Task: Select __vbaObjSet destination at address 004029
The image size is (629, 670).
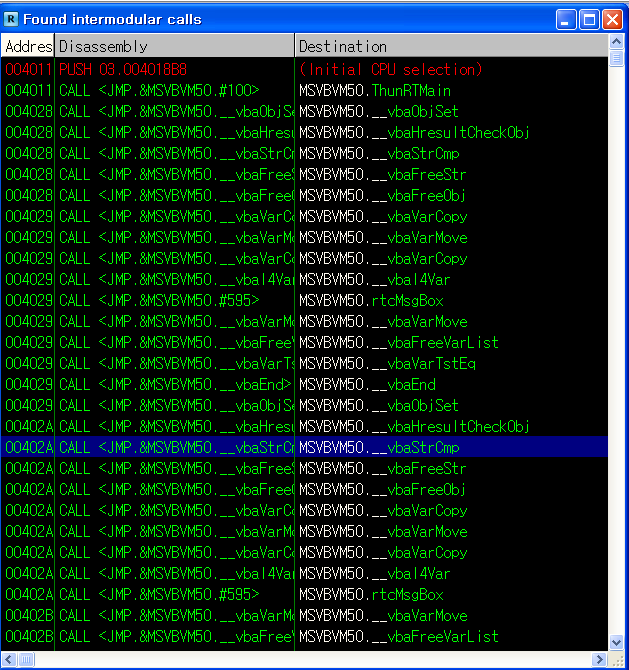Action: pyautogui.click(x=379, y=406)
